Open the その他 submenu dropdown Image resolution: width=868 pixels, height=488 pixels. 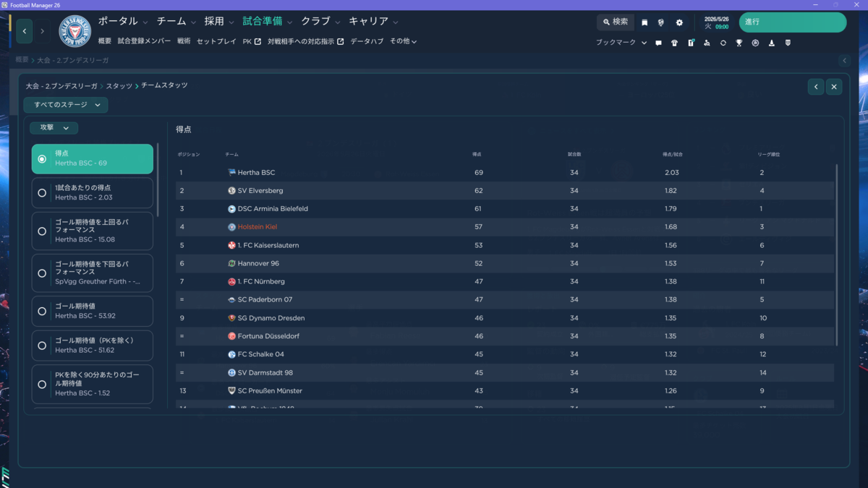pyautogui.click(x=403, y=41)
